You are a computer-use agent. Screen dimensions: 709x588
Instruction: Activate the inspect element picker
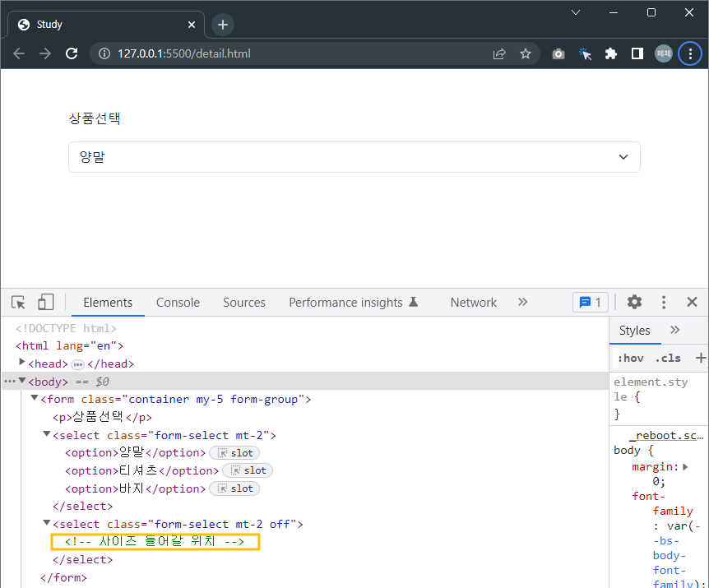pyautogui.click(x=19, y=302)
